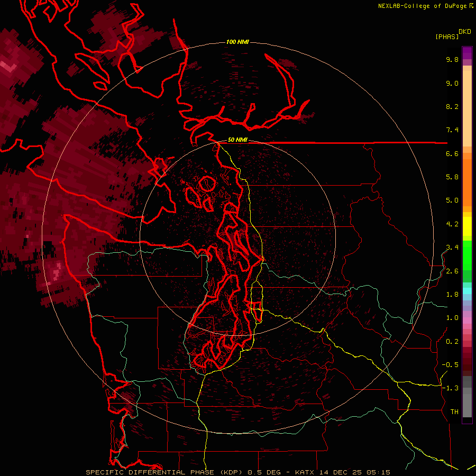Click the 0.5 DEG elevation text

tap(264, 472)
